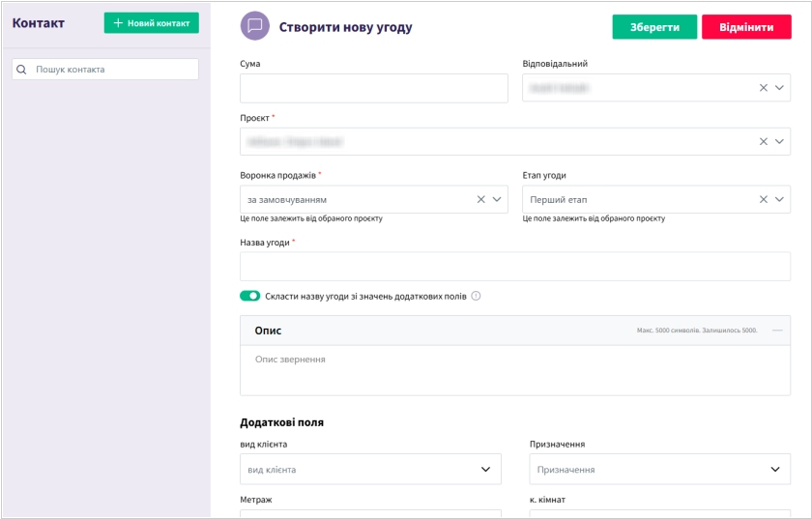Click into the Сума input field
The height and width of the screenshot is (519, 812).
click(374, 88)
